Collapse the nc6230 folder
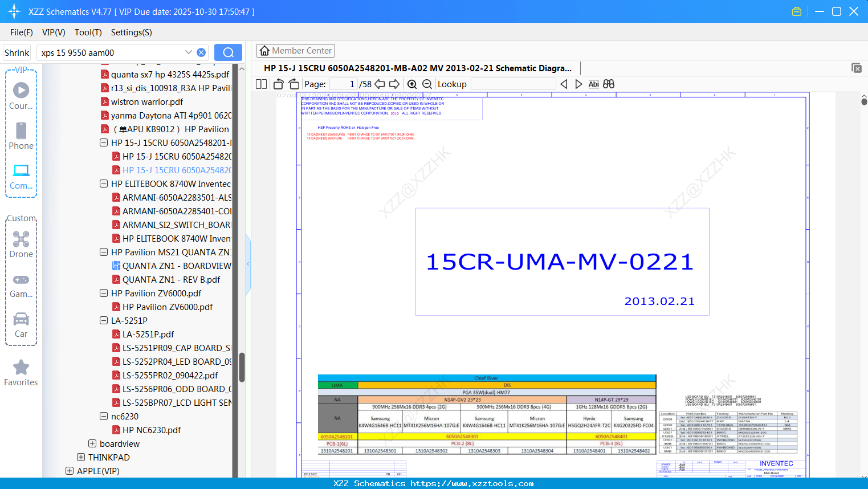The image size is (868, 489). pos(104,416)
